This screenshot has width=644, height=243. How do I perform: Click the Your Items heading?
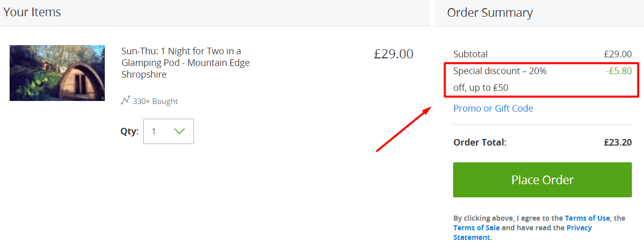[32, 12]
